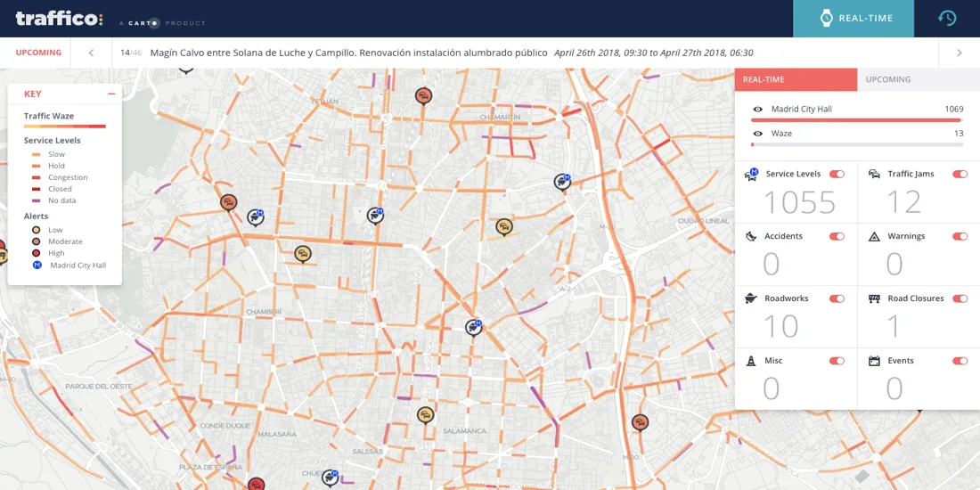Click the Congestion legend swatch
980x490 pixels.
coord(35,177)
